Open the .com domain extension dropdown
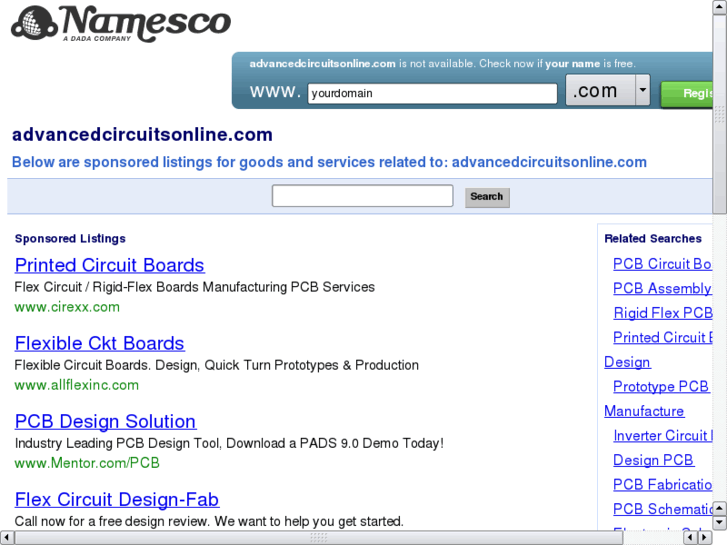Image resolution: width=727 pixels, height=545 pixels. pos(642,92)
